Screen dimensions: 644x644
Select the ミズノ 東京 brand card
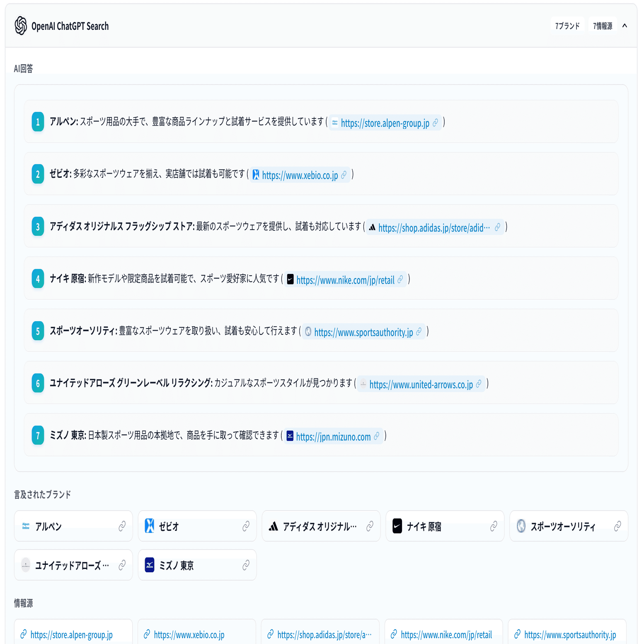coord(197,565)
